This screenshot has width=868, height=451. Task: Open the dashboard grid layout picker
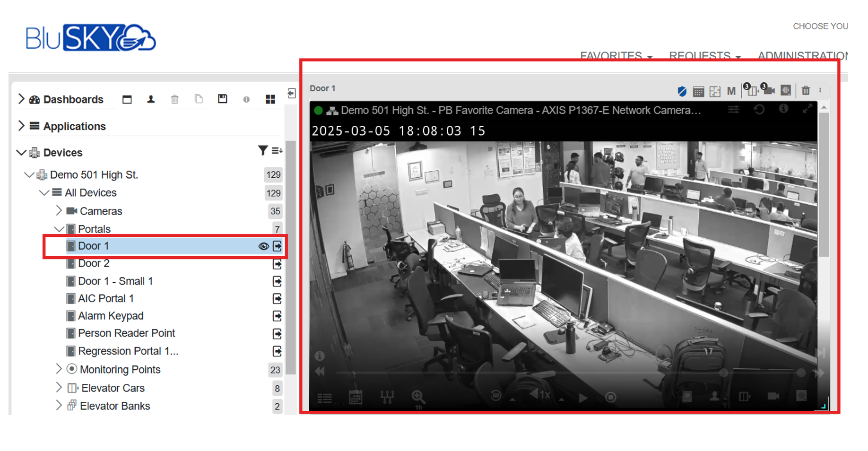point(270,99)
